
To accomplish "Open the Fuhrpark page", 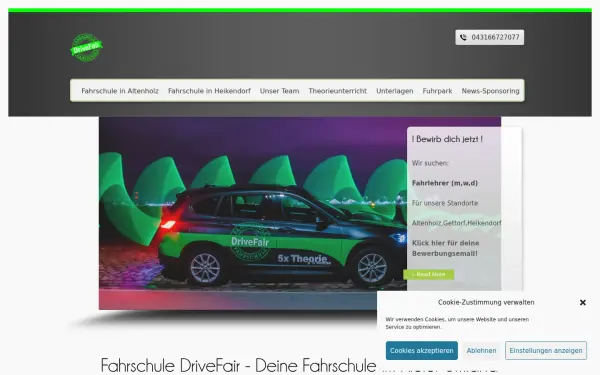I will [x=437, y=91].
